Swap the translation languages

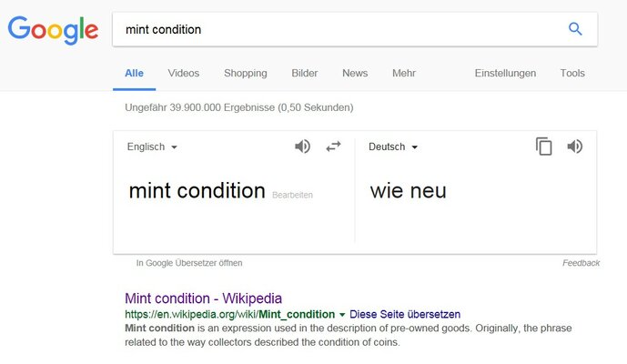[333, 147]
